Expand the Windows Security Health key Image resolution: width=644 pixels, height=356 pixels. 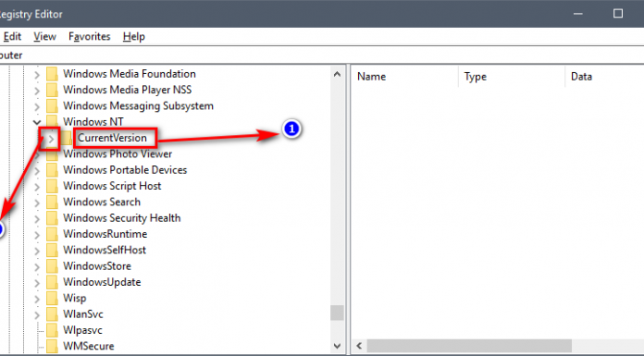click(37, 219)
